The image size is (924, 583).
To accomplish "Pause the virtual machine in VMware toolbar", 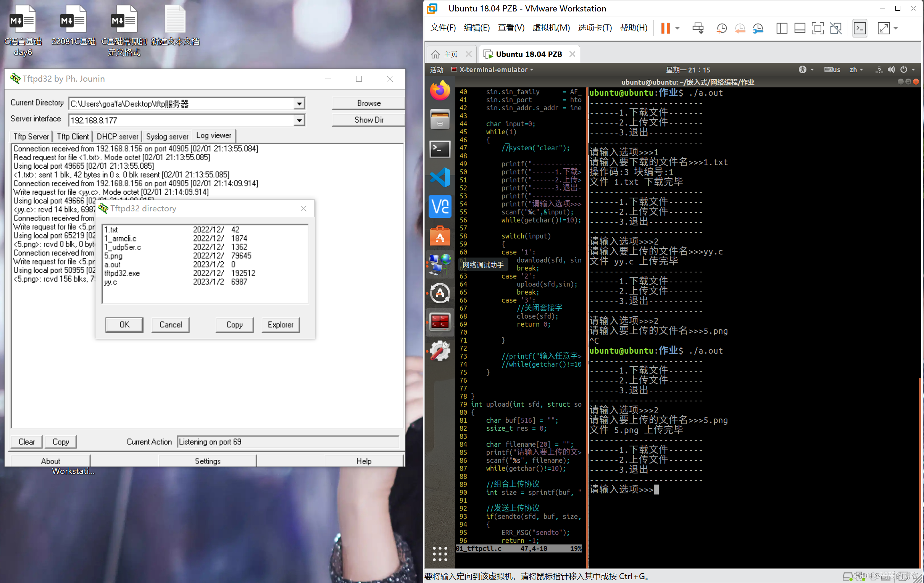I will (665, 28).
